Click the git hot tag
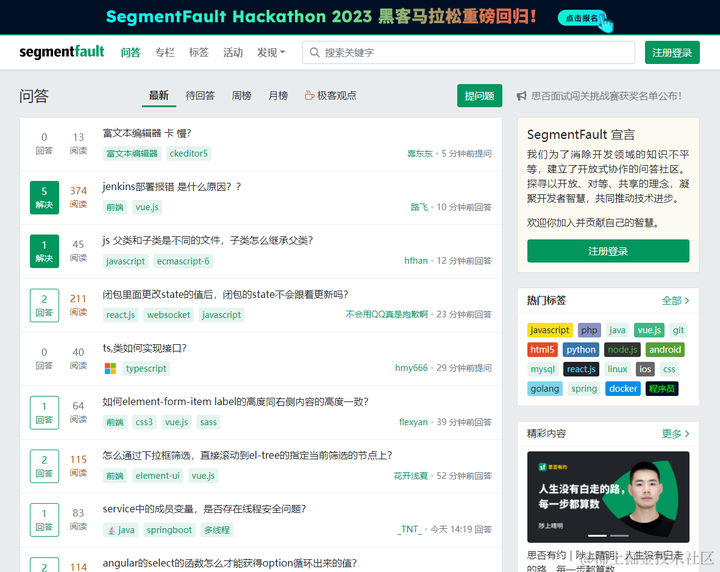This screenshot has width=720, height=572. (678, 330)
